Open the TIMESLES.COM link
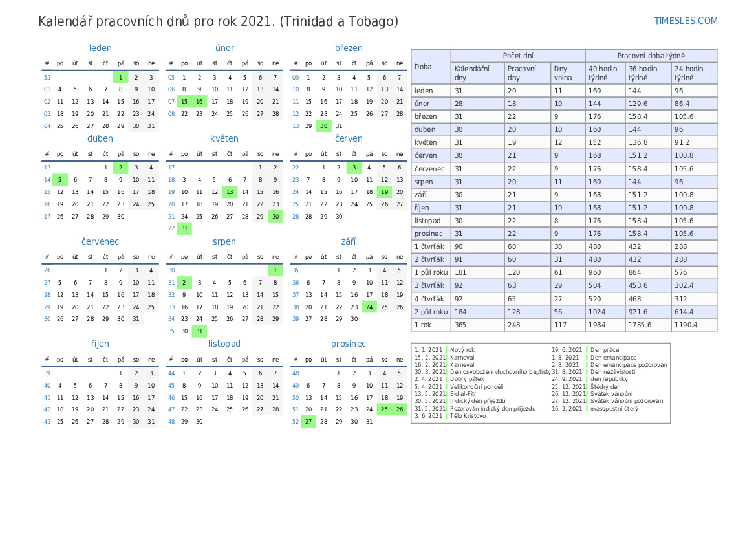 686,21
